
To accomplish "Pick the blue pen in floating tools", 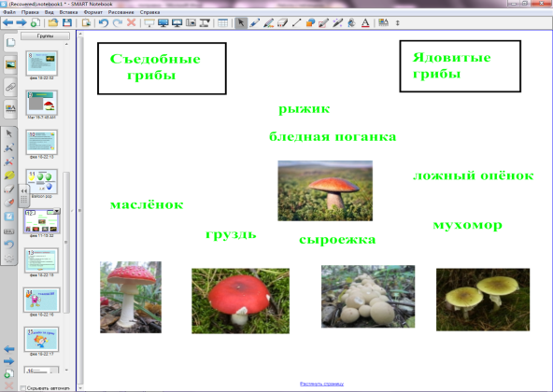I will click(9, 147).
